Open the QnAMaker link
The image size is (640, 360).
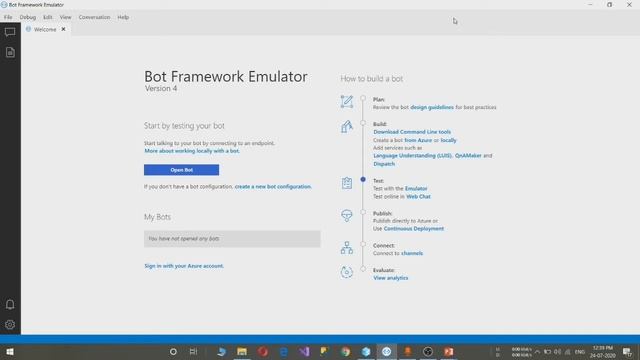point(468,156)
